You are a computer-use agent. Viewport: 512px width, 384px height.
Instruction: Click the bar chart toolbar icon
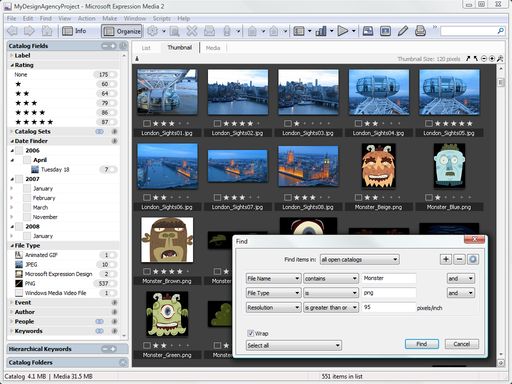(321, 31)
